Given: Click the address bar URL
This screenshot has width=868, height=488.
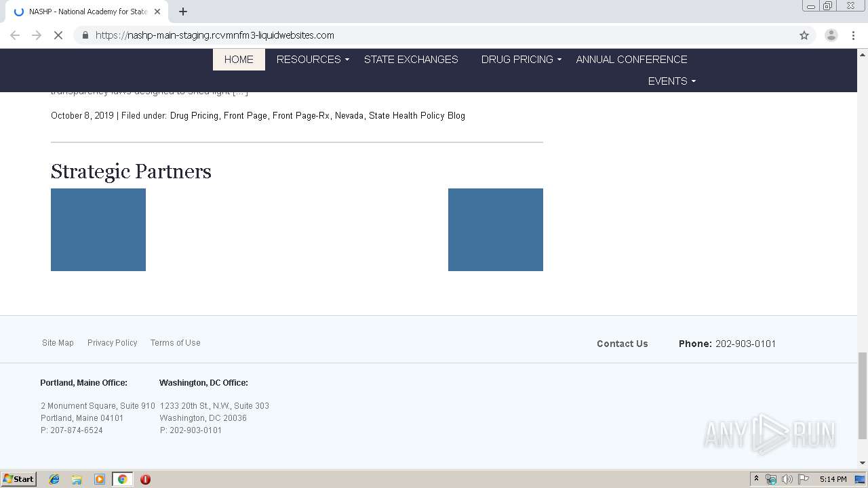Looking at the screenshot, I should point(214,35).
